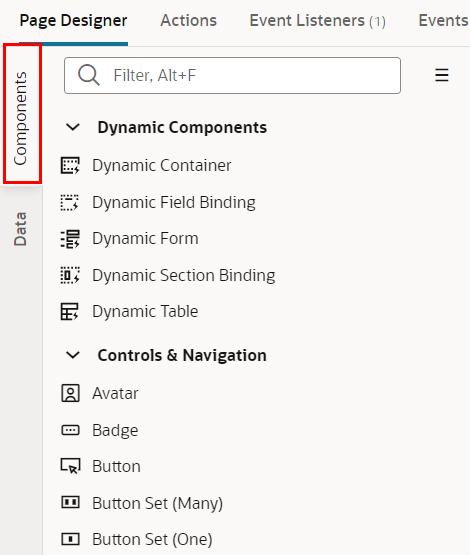Open the Event Listeners tab
Screen dimensions: 470x555
coord(317,21)
